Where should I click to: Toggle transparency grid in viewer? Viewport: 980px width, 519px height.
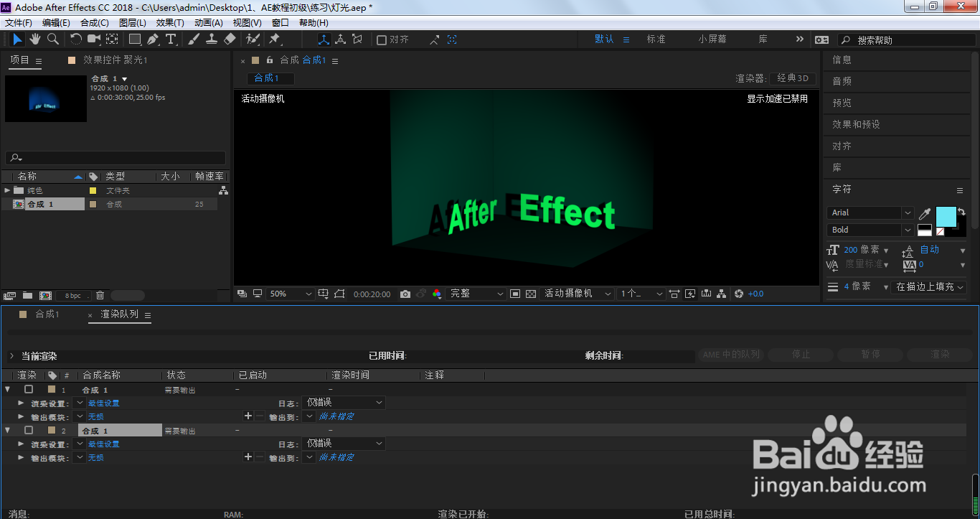531,294
